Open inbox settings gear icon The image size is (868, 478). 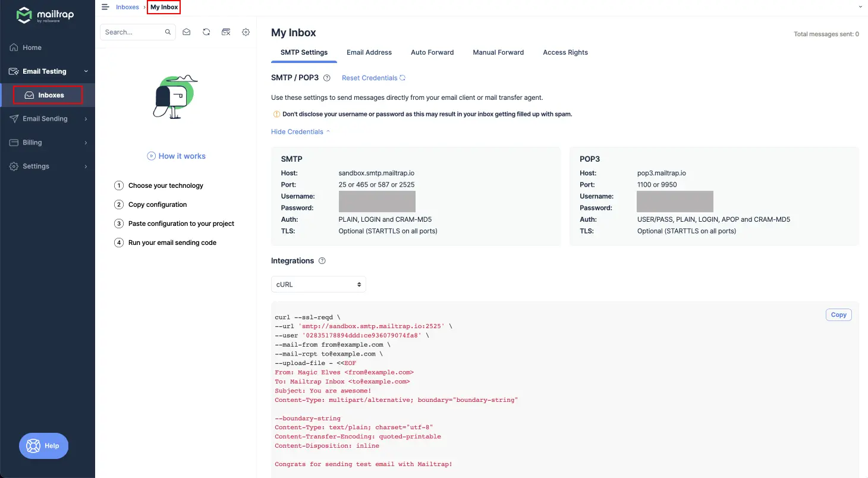coord(246,32)
